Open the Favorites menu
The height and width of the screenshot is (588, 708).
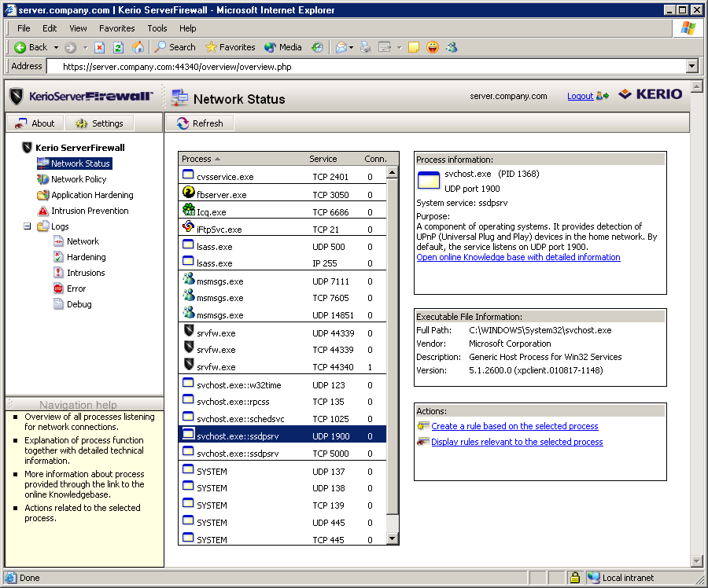tap(117, 28)
